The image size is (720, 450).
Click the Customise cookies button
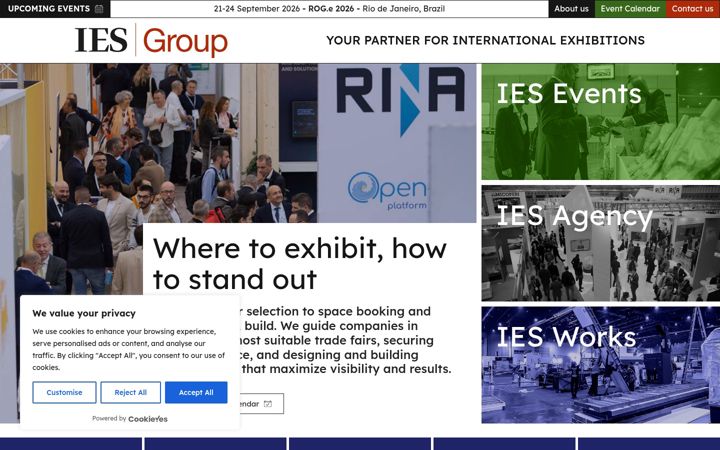click(x=64, y=393)
